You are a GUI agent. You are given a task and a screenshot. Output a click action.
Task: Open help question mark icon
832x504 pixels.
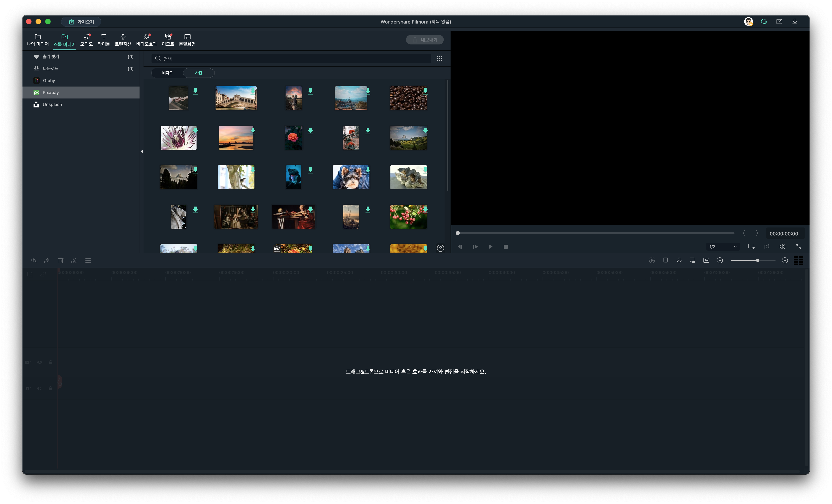440,248
